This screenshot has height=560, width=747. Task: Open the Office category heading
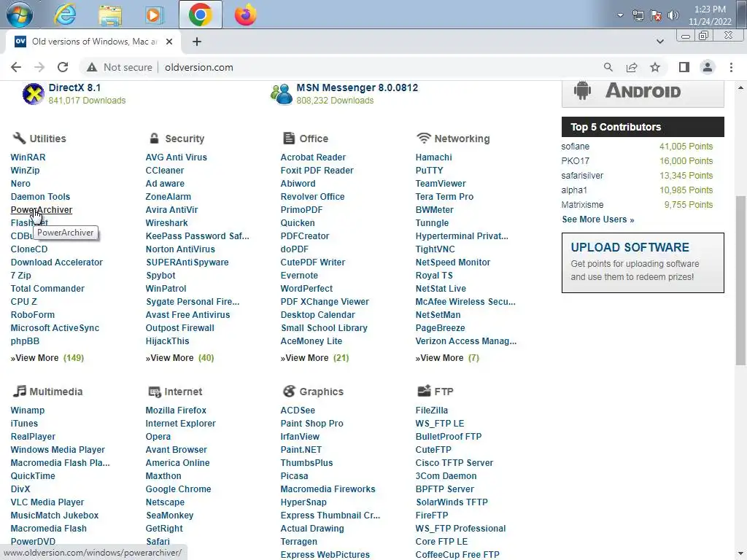pos(314,139)
